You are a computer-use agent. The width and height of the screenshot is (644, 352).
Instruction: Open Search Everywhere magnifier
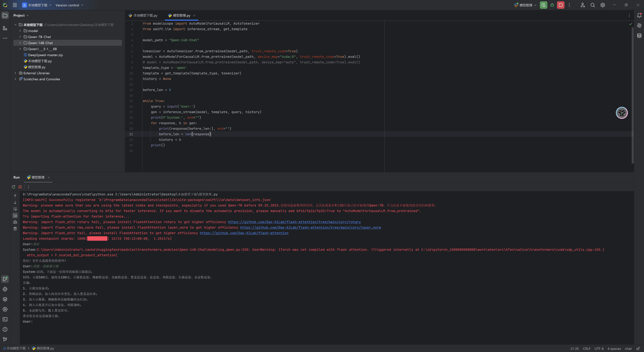pyautogui.click(x=593, y=5)
